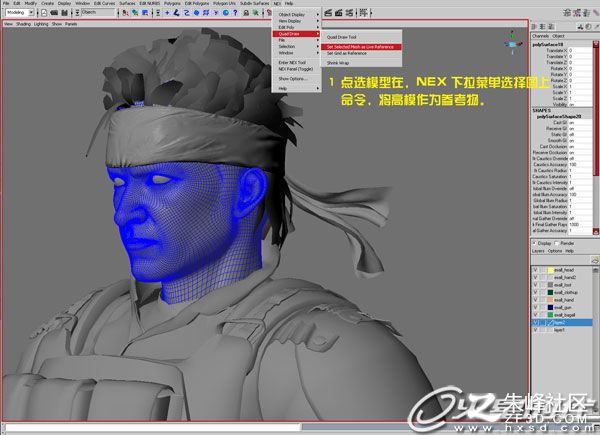600x435 pixels.
Task: Click the open scene folder icon
Action: (54, 13)
